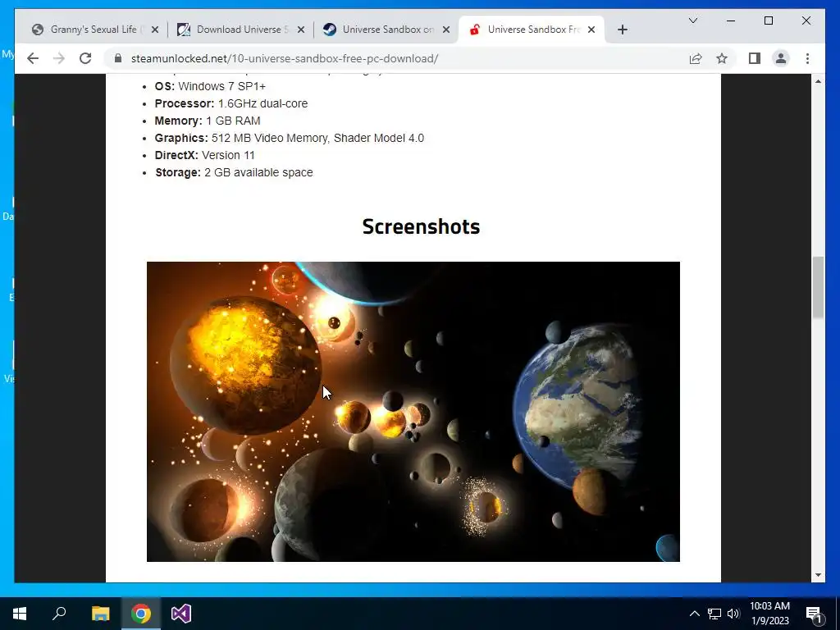Screen dimensions: 840x630
Task: Click the Memory 1 GB RAM line
Action: point(208,121)
